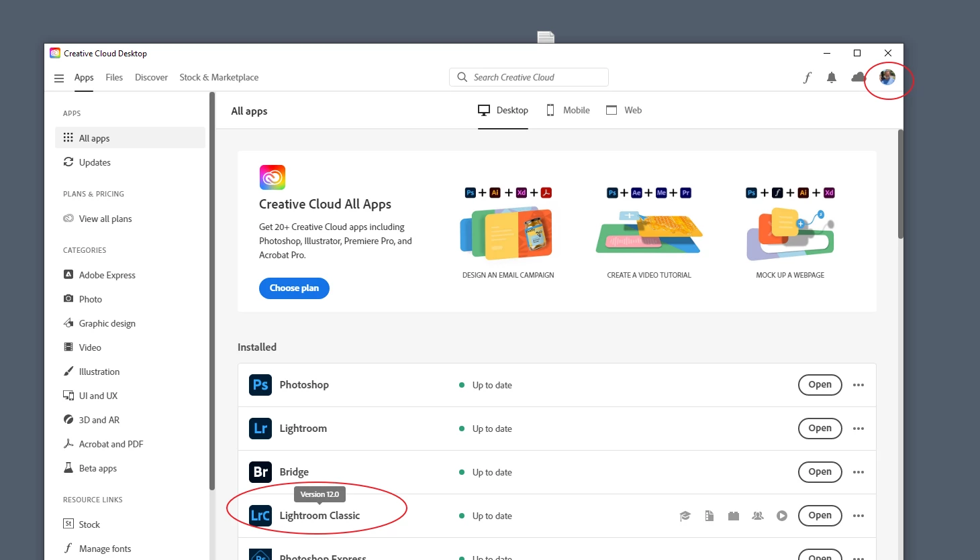This screenshot has width=980, height=560.
Task: Switch to the Apps tab
Action: pos(84,78)
